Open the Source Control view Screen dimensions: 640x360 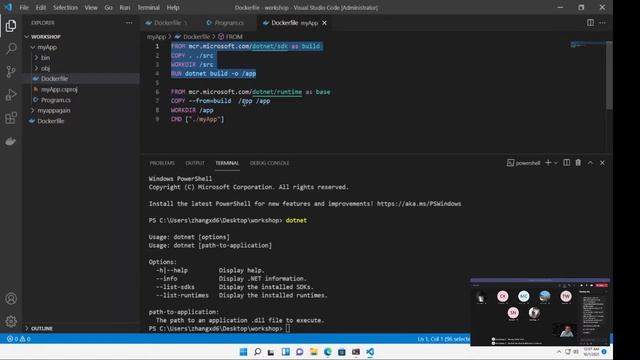click(x=11, y=71)
